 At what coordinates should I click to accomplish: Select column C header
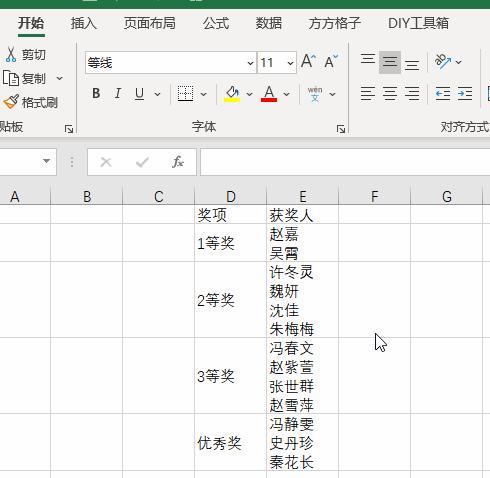[159, 197]
